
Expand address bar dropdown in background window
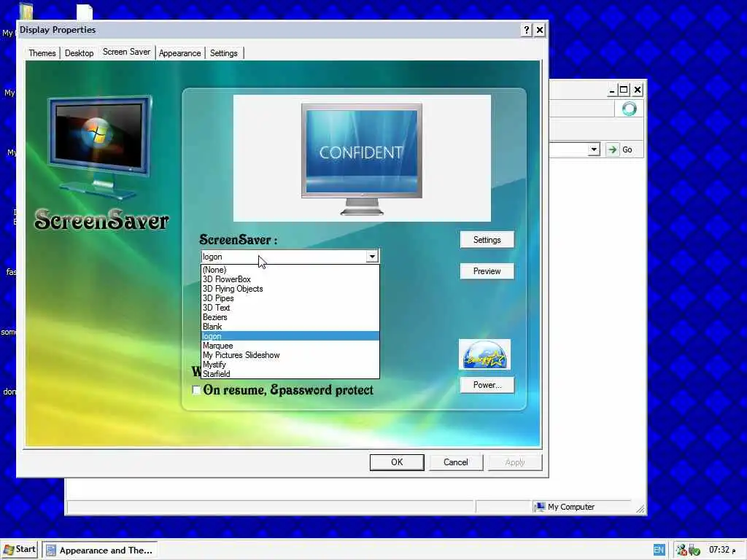pyautogui.click(x=594, y=149)
